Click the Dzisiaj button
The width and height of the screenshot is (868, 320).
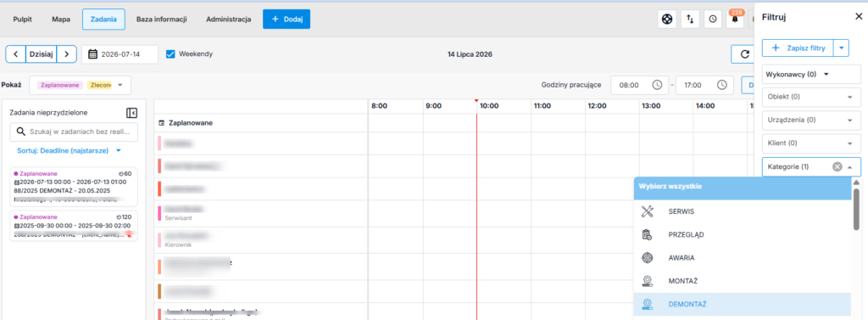42,54
